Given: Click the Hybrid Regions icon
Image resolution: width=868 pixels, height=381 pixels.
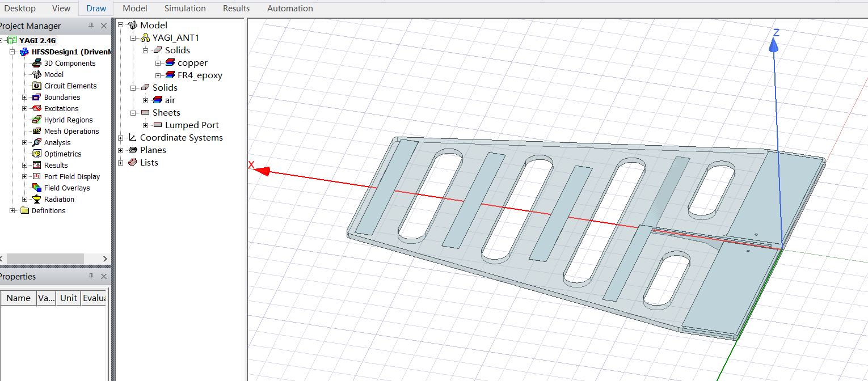Looking at the screenshot, I should tap(37, 120).
